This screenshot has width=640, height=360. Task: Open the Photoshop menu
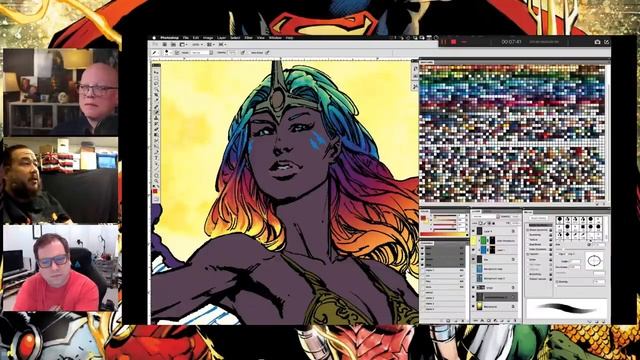(169, 38)
